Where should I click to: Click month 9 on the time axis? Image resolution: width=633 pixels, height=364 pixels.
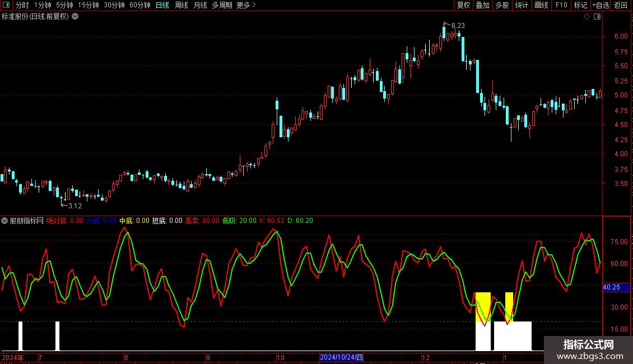click(x=208, y=357)
